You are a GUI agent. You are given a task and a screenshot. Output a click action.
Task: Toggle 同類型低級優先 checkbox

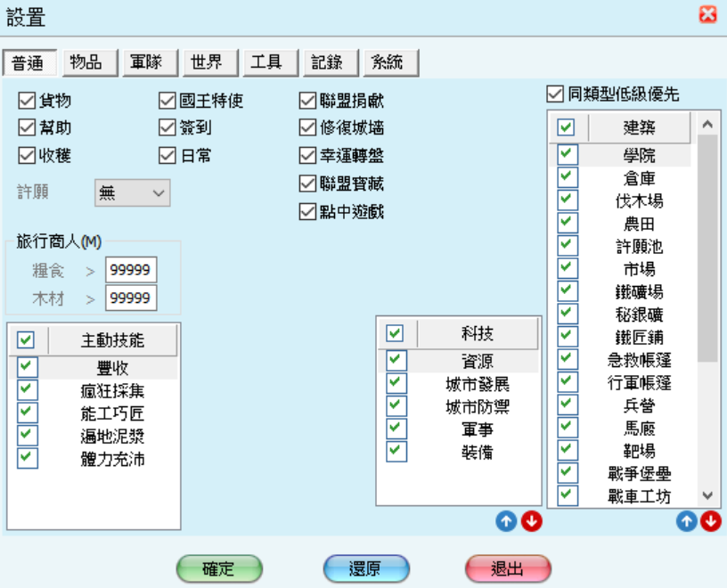click(555, 94)
